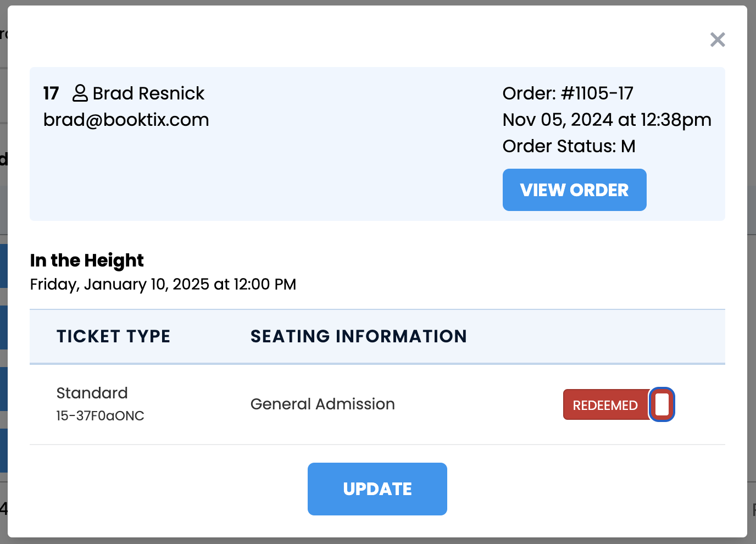Screen dimensions: 756x544
Task: Click the red REDEEMED status badge
Action: [x=605, y=405]
